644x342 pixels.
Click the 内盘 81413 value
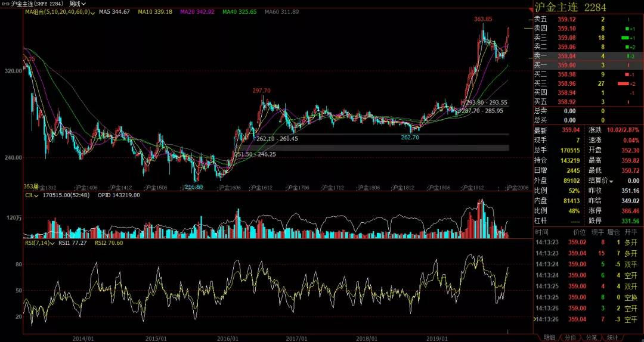[571, 201]
